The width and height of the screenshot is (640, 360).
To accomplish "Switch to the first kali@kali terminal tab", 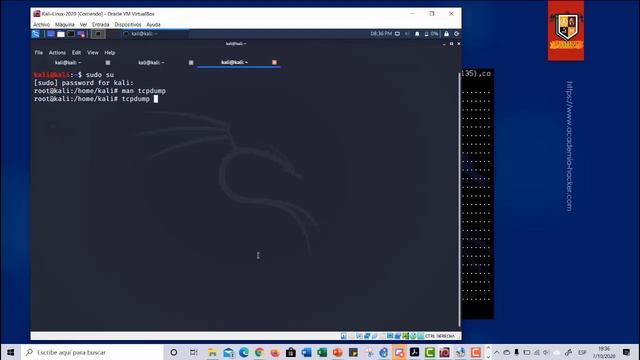I will 68,62.
